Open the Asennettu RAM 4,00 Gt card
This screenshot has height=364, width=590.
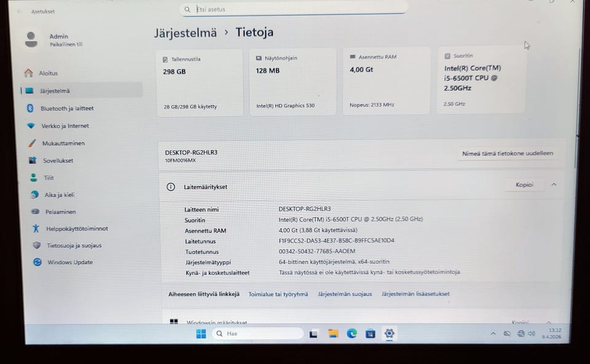(387, 81)
